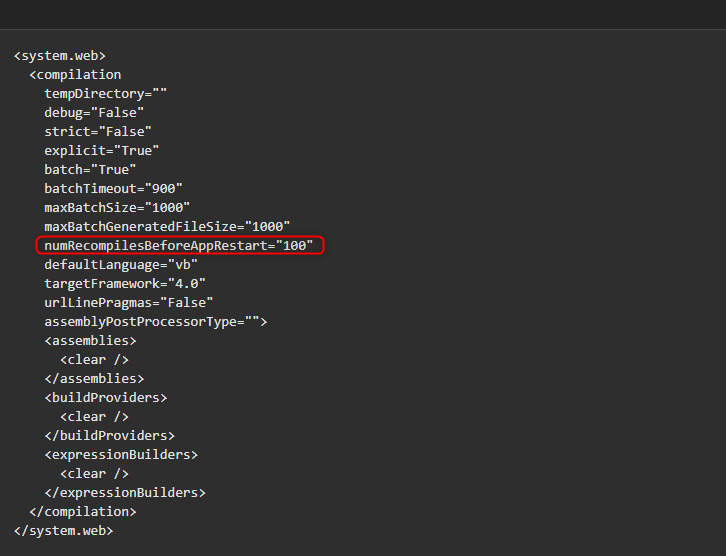Click the opening system.web tag
The height and width of the screenshot is (556, 726).
point(60,56)
